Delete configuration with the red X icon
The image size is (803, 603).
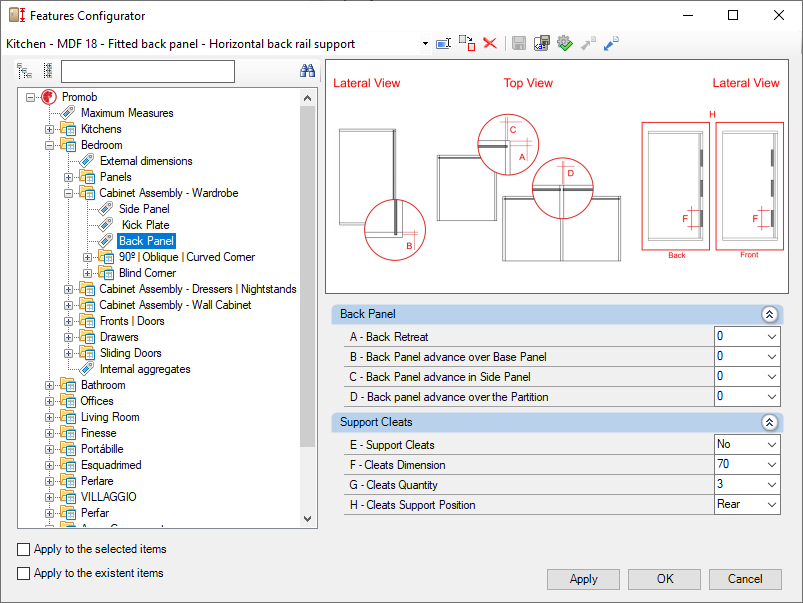[x=490, y=43]
